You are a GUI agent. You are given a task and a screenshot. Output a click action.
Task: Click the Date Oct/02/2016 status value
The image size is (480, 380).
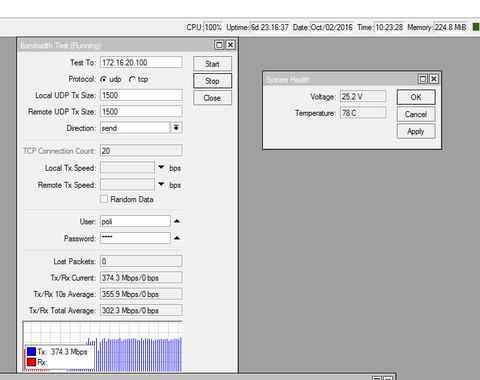332,27
